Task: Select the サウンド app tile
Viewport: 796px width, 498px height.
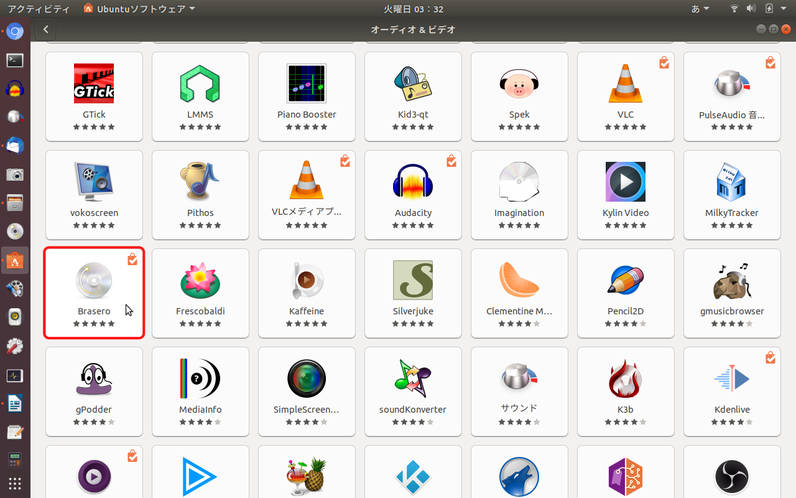Action: click(519, 391)
